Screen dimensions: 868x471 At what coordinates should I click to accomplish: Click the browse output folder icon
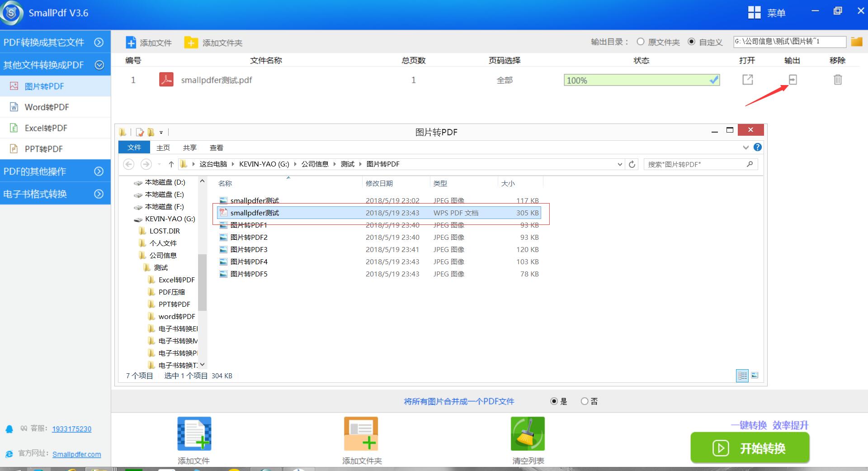856,42
